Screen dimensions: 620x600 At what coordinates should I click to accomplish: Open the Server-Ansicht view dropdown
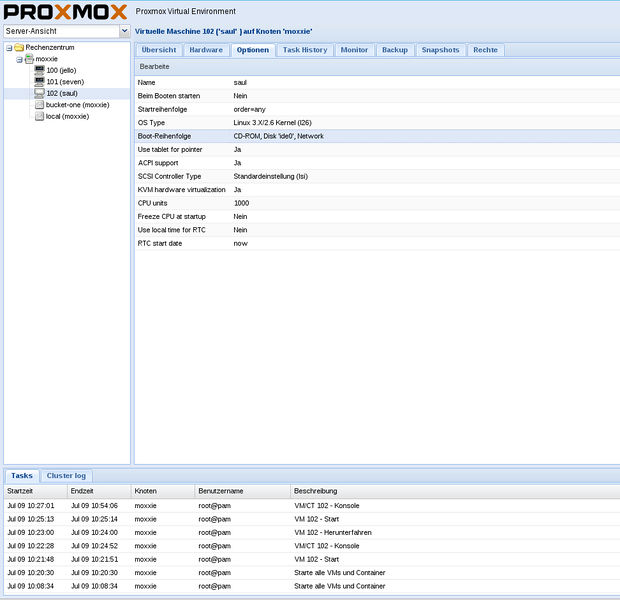124,31
